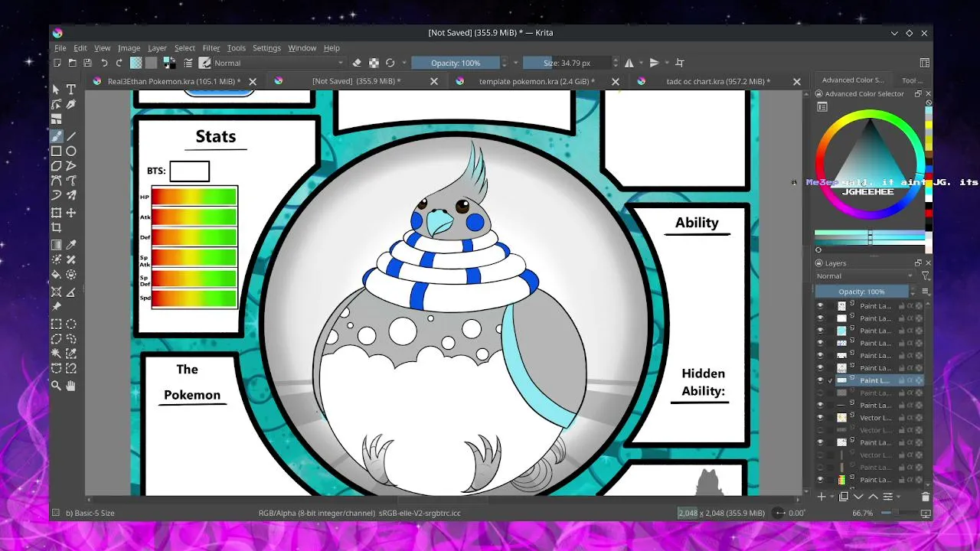Select the Elliptical Selection tool
The image size is (980, 551).
71,324
